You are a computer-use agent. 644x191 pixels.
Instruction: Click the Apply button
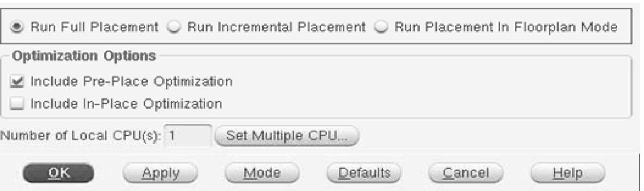[160, 172]
